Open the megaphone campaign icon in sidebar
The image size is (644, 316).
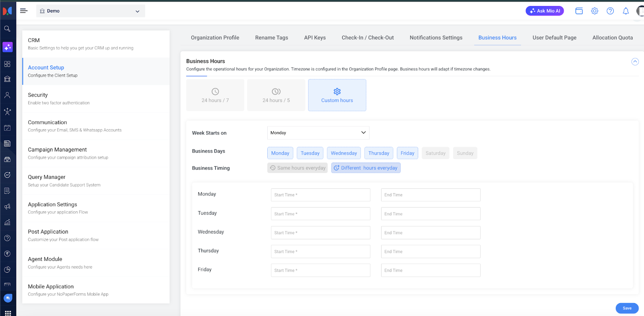pyautogui.click(x=7, y=207)
